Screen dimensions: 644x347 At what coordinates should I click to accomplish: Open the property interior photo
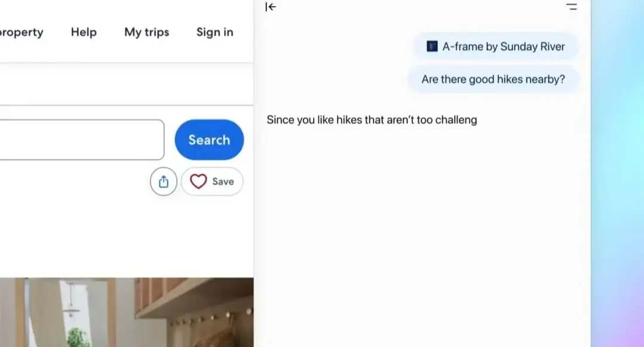click(x=127, y=312)
